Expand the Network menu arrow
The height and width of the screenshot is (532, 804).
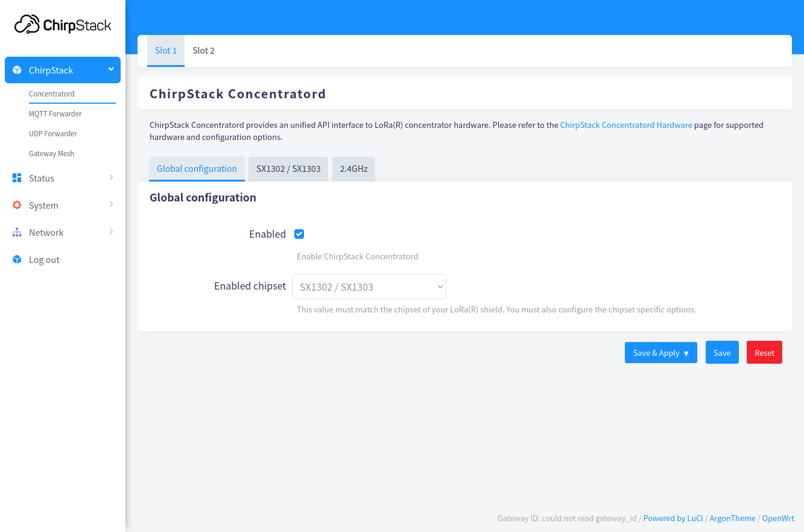tap(111, 232)
